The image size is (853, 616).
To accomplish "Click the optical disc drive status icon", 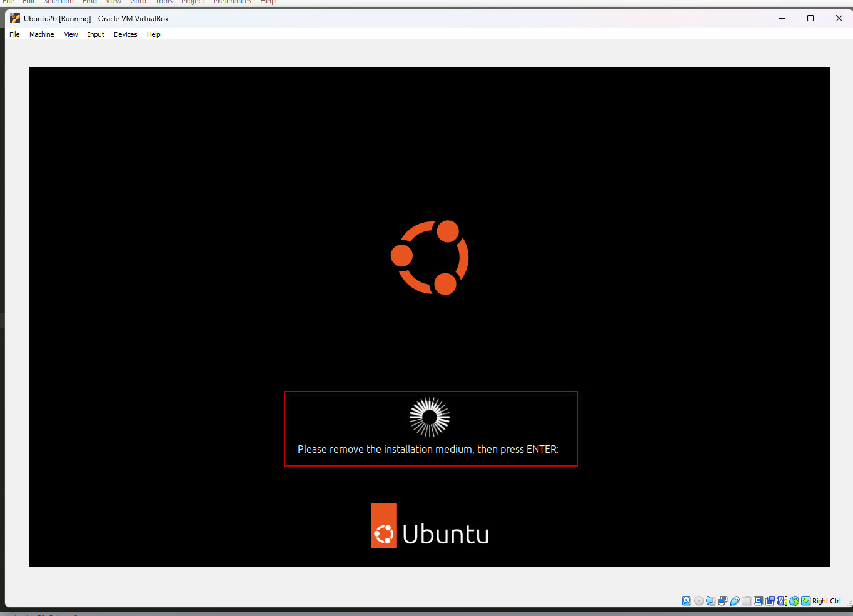I will pos(699,601).
